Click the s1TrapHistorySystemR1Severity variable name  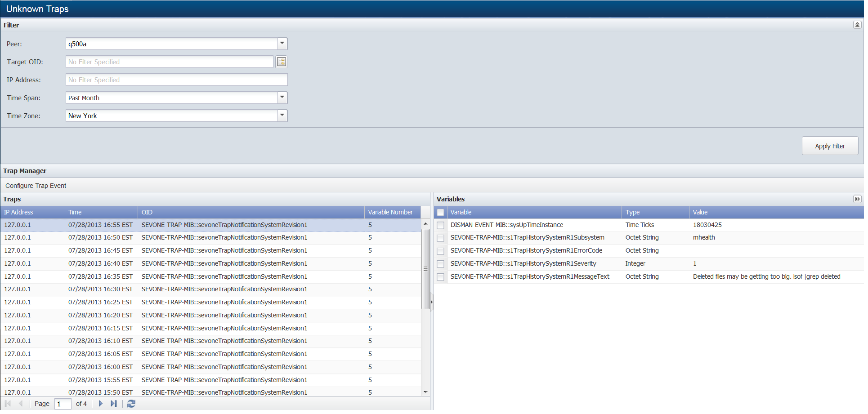coord(523,263)
